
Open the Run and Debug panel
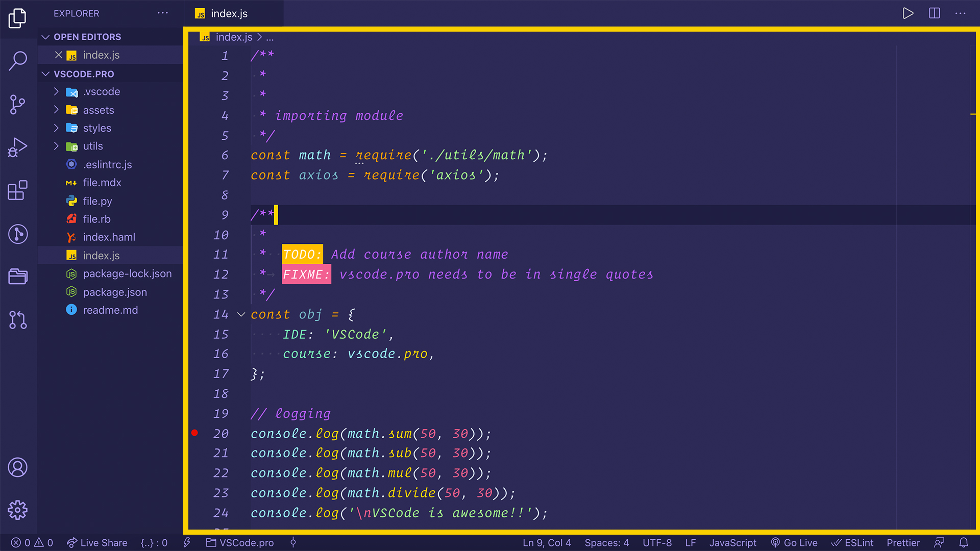pos(18,147)
